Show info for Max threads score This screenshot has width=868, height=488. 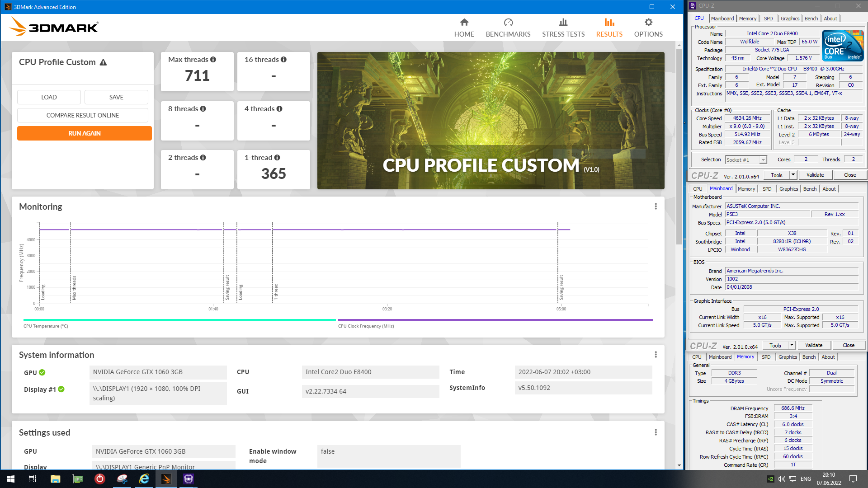point(213,60)
